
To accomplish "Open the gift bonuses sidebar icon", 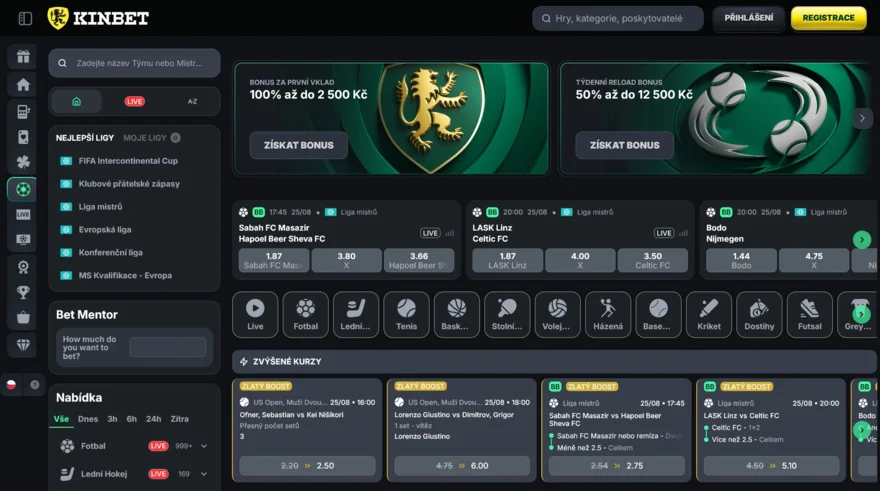I will click(x=23, y=57).
